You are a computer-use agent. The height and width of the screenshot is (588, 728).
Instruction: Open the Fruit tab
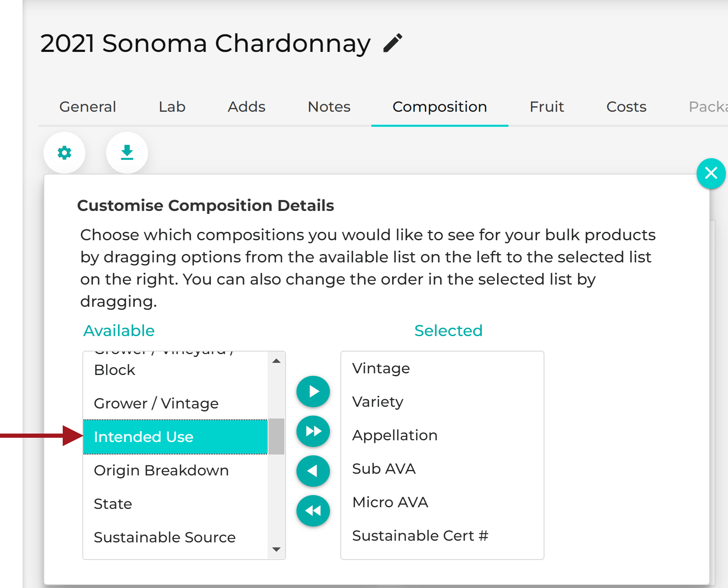(547, 107)
